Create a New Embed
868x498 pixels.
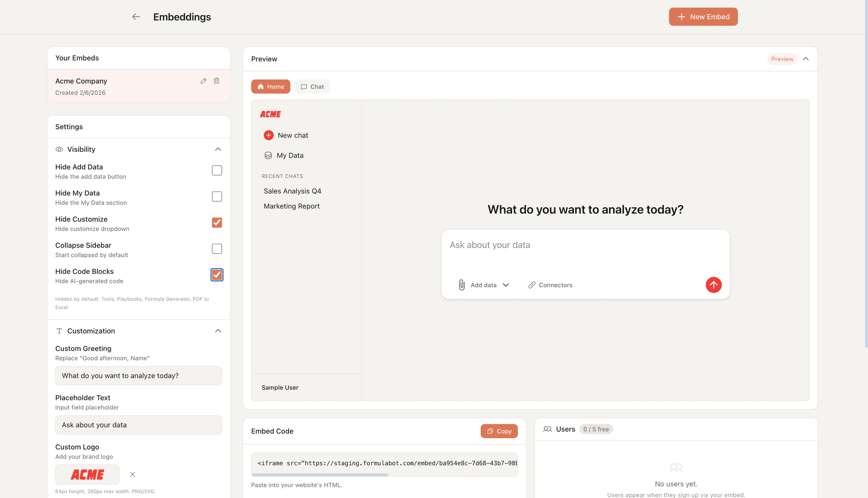pos(703,17)
